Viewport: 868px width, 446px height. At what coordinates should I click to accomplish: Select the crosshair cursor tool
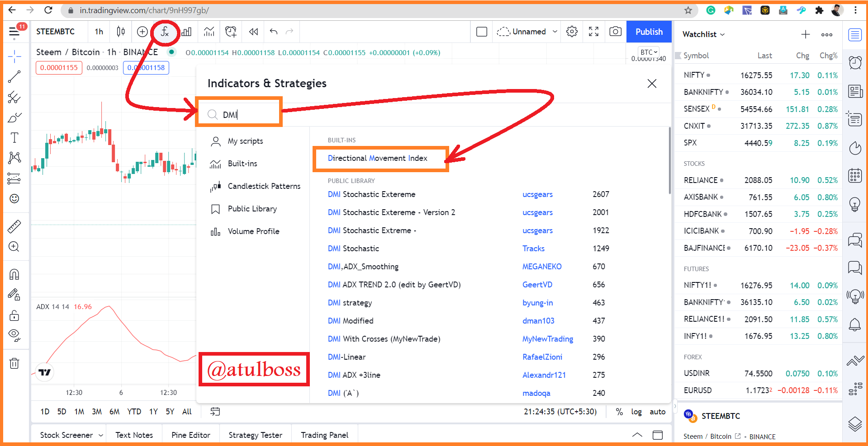coord(14,56)
